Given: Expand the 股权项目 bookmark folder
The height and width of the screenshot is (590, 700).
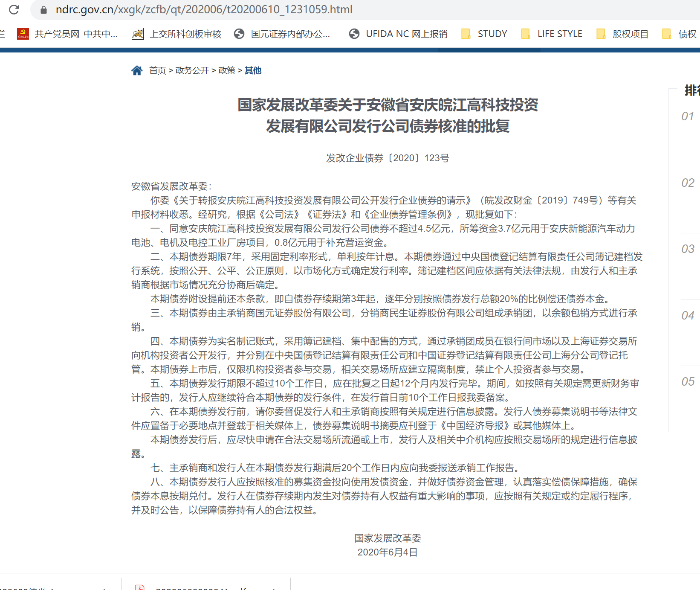Looking at the screenshot, I should click(x=622, y=34).
